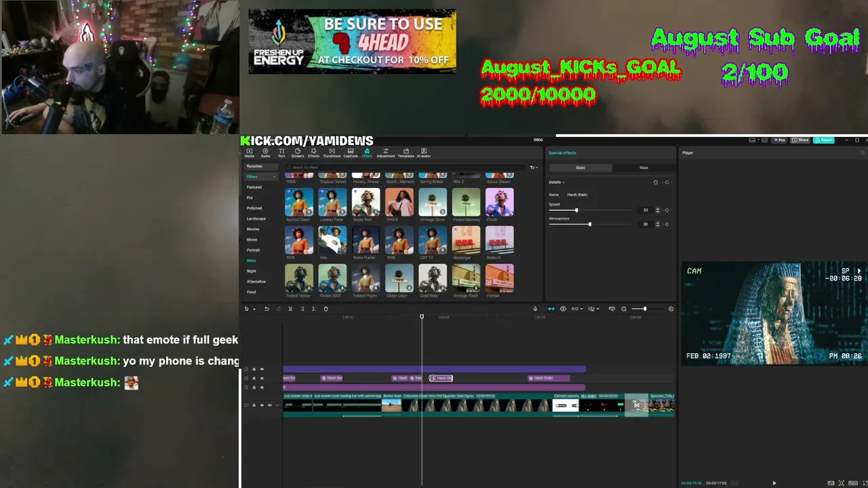Switch to the Basic tab
The width and height of the screenshot is (868, 488).
(x=580, y=167)
